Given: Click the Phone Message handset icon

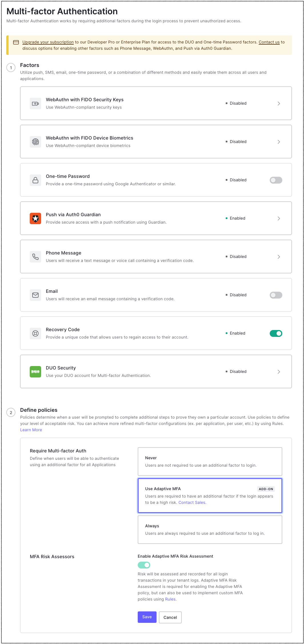Looking at the screenshot, I should (35, 257).
